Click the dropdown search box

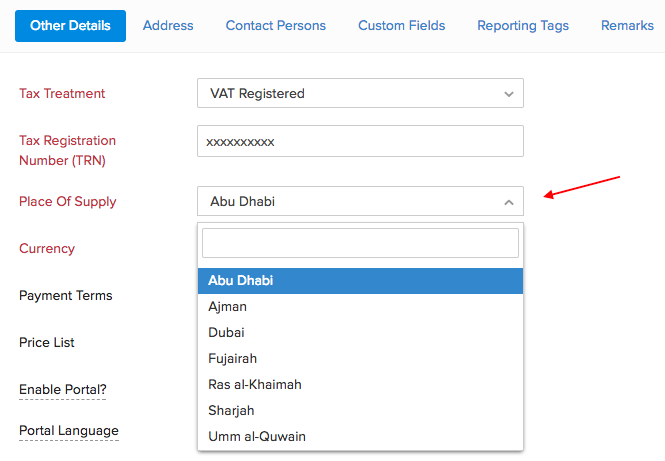[x=360, y=243]
